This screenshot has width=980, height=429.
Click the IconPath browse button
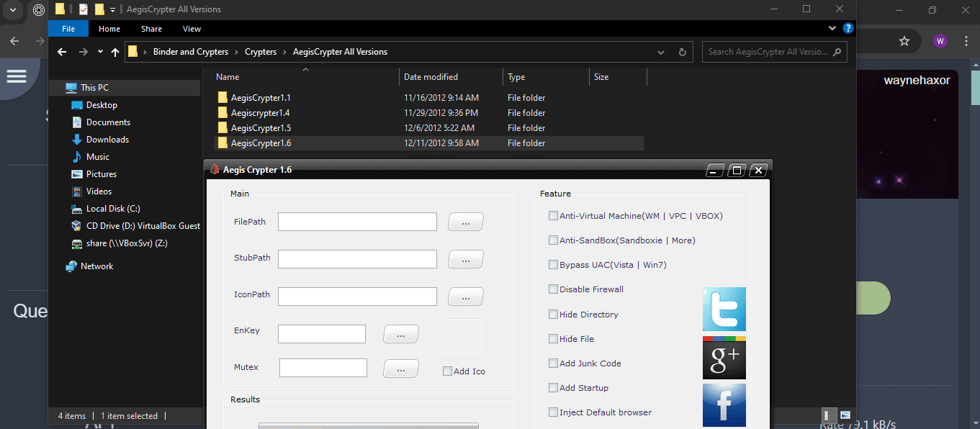coord(466,297)
